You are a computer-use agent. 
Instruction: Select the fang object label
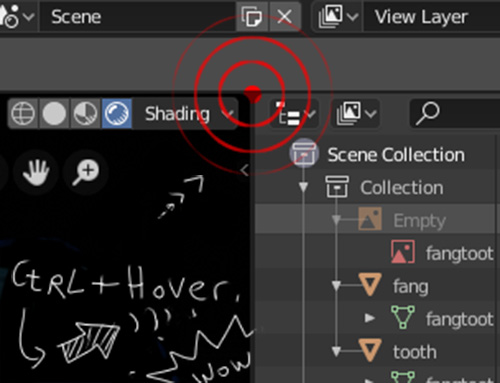[x=411, y=287]
